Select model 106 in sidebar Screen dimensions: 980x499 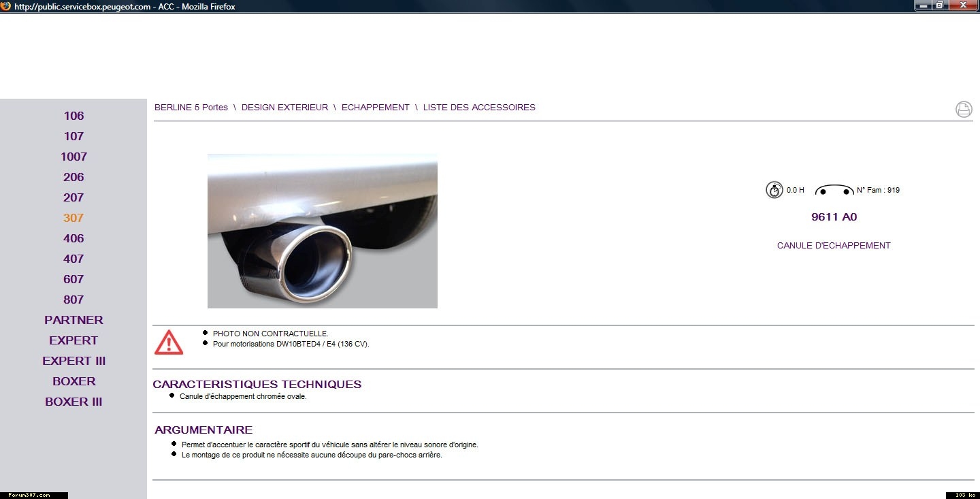coord(73,116)
